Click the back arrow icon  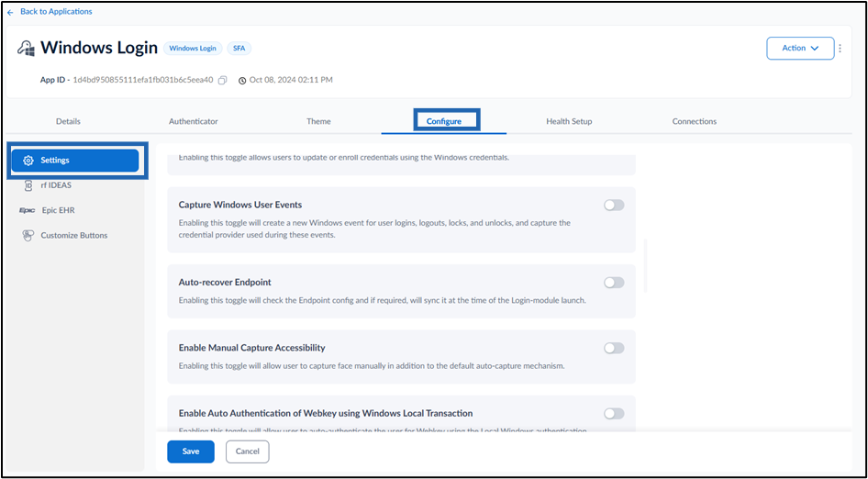click(x=10, y=12)
